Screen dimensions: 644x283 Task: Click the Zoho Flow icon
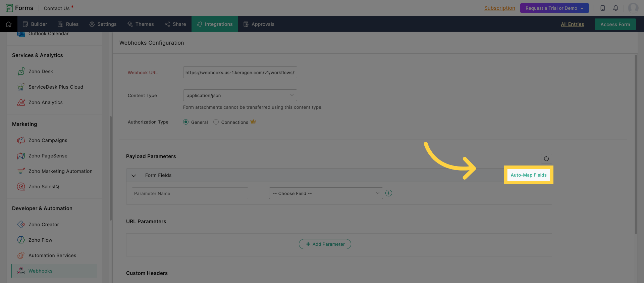click(x=21, y=240)
